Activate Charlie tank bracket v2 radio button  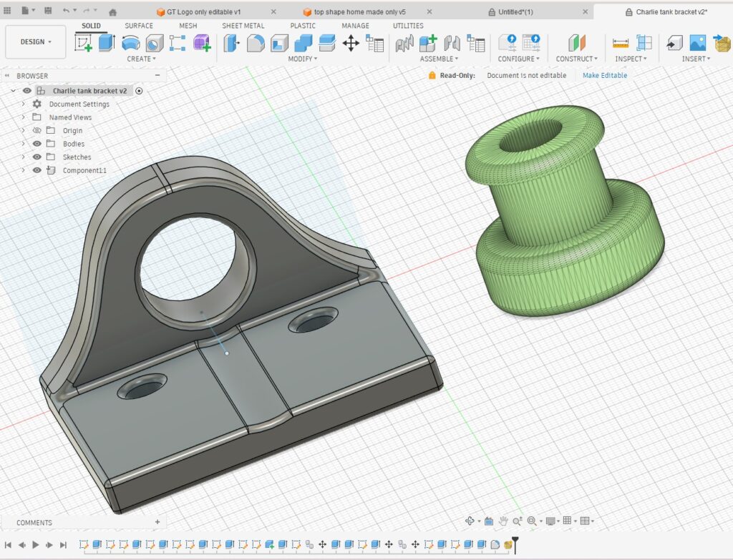tap(139, 91)
